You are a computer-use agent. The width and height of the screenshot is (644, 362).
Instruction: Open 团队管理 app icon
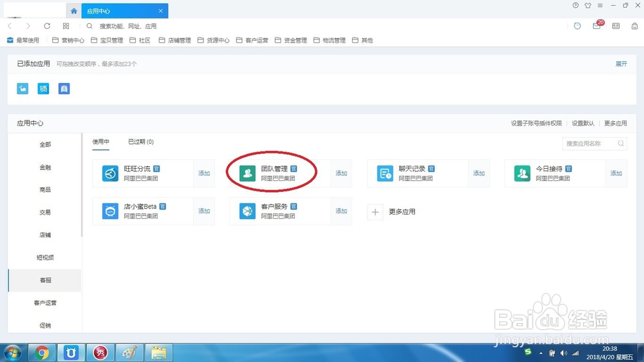tap(247, 173)
